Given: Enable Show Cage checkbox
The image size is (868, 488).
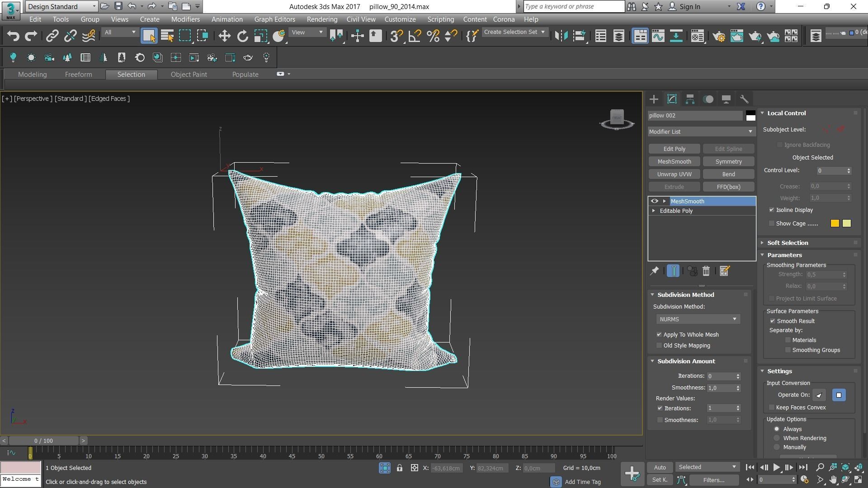Looking at the screenshot, I should point(772,224).
